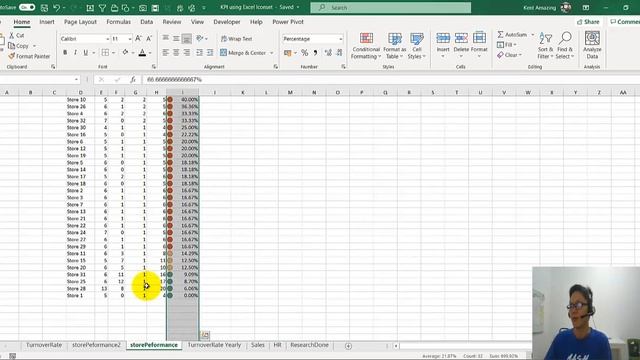The image size is (640, 360).
Task: Click the Bottom Align icon
Action: 187,38
